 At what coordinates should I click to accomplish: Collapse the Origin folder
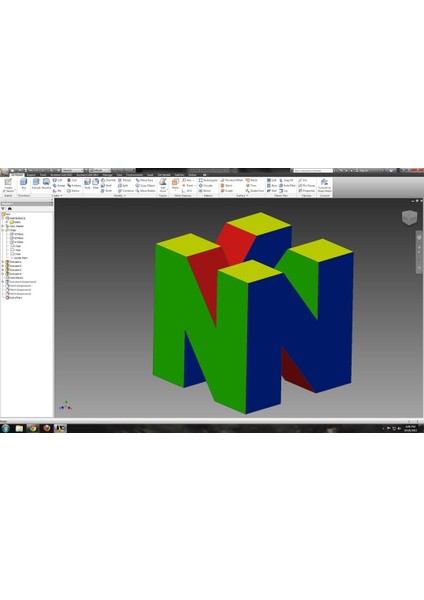pos(3,230)
